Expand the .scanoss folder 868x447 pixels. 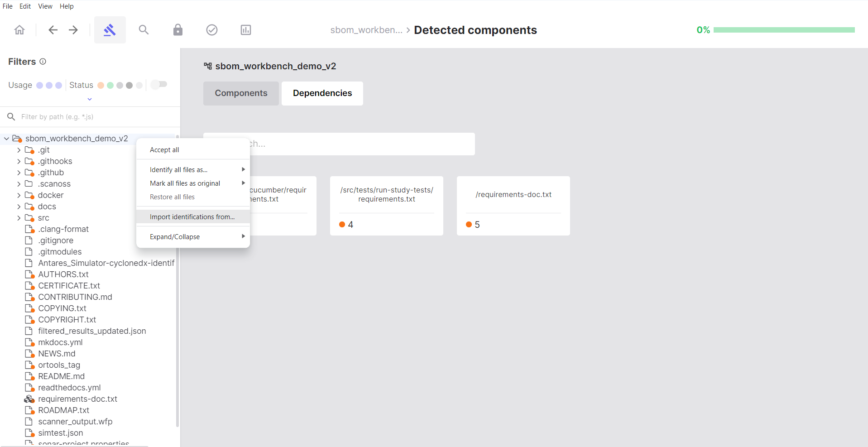19,184
